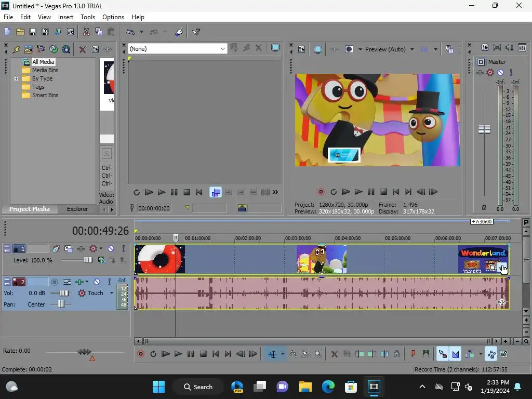
Task: Open a project with the folder icon
Action: [x=20, y=32]
